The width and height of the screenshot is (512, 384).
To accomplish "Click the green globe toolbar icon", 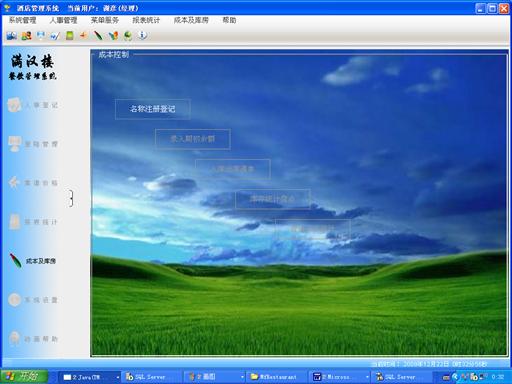I will click(x=128, y=35).
